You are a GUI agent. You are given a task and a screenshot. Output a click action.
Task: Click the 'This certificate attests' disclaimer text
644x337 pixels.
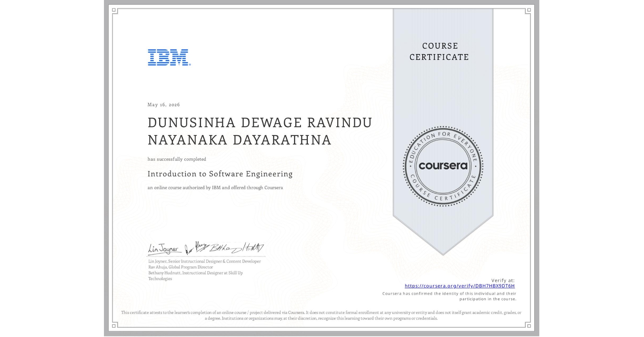tap(321, 316)
